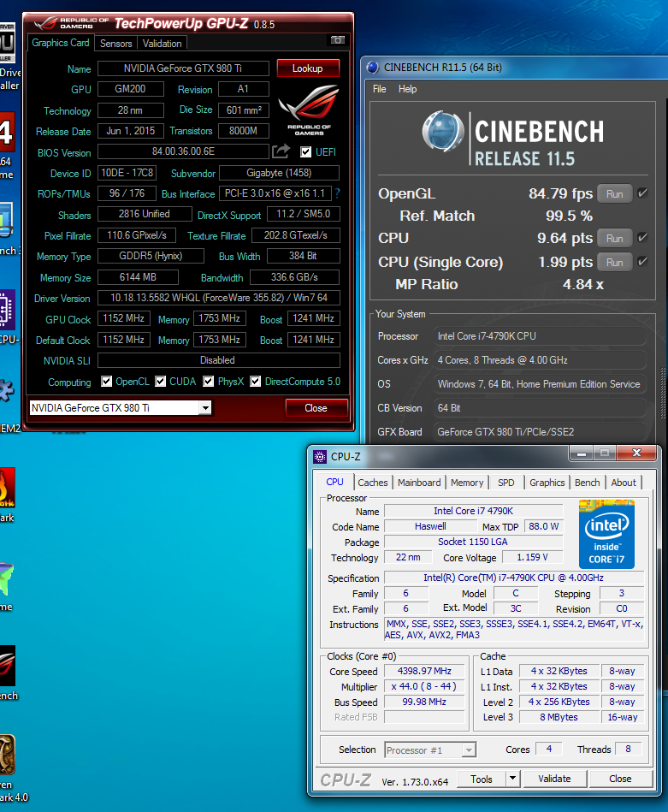Open the colorful triangle desktop icon
The width and height of the screenshot is (668, 812).
[x=6, y=578]
